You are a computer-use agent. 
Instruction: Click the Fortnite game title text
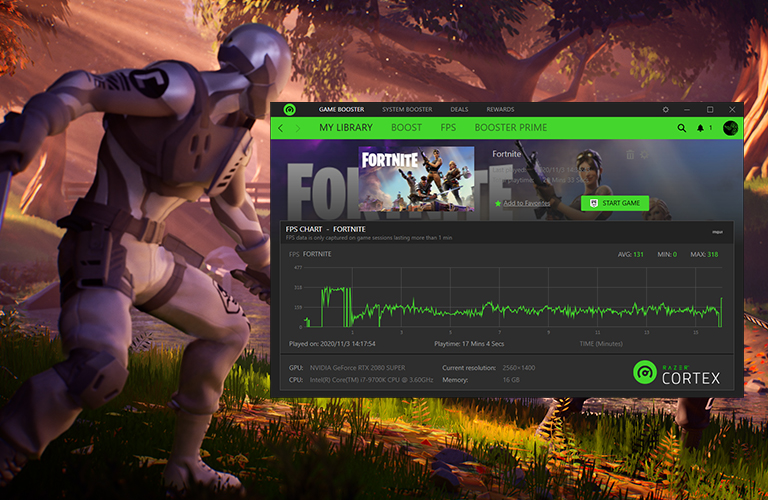coord(506,154)
